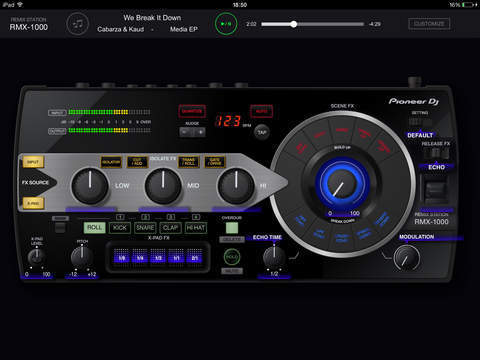
Task: Select the fourth blue Break Down scene FX
Action: click(363, 233)
